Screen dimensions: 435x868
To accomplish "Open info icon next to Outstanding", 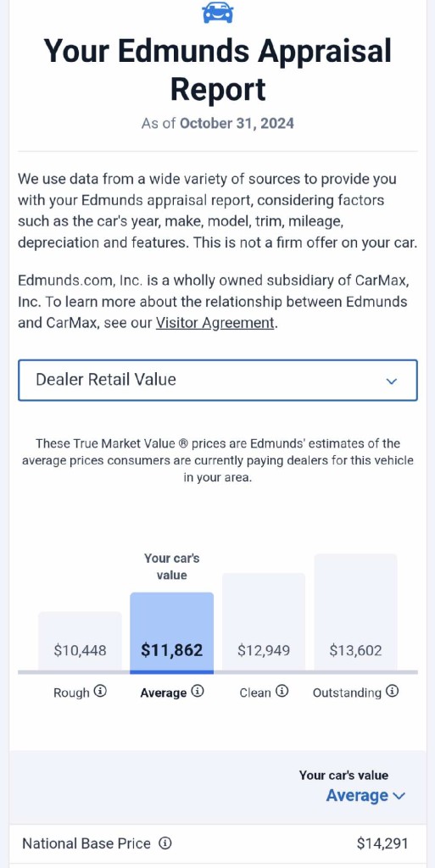I will (393, 692).
